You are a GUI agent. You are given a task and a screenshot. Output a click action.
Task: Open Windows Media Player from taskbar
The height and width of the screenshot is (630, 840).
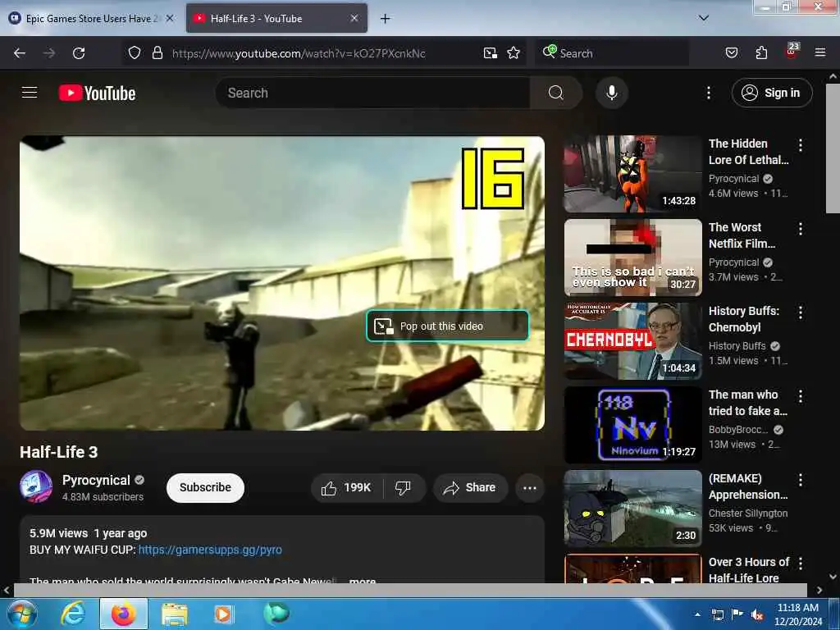(x=225, y=614)
